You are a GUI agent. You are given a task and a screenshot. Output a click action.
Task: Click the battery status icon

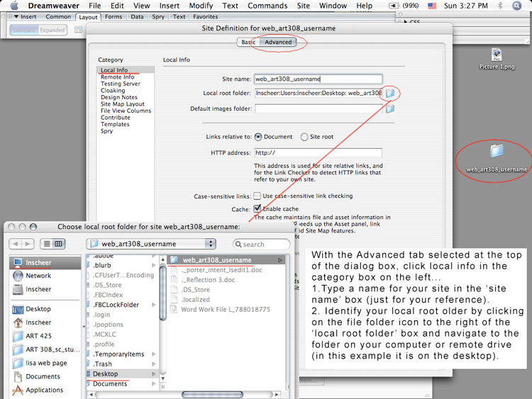pyautogui.click(x=394, y=6)
